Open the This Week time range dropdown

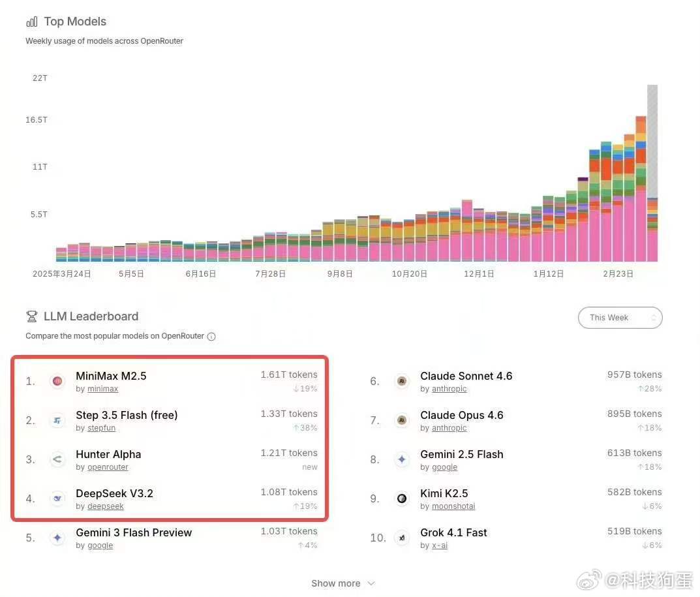620,318
